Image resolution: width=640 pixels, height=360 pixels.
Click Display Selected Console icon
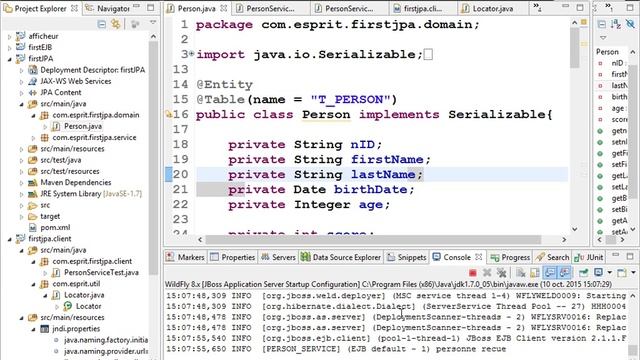[598, 272]
